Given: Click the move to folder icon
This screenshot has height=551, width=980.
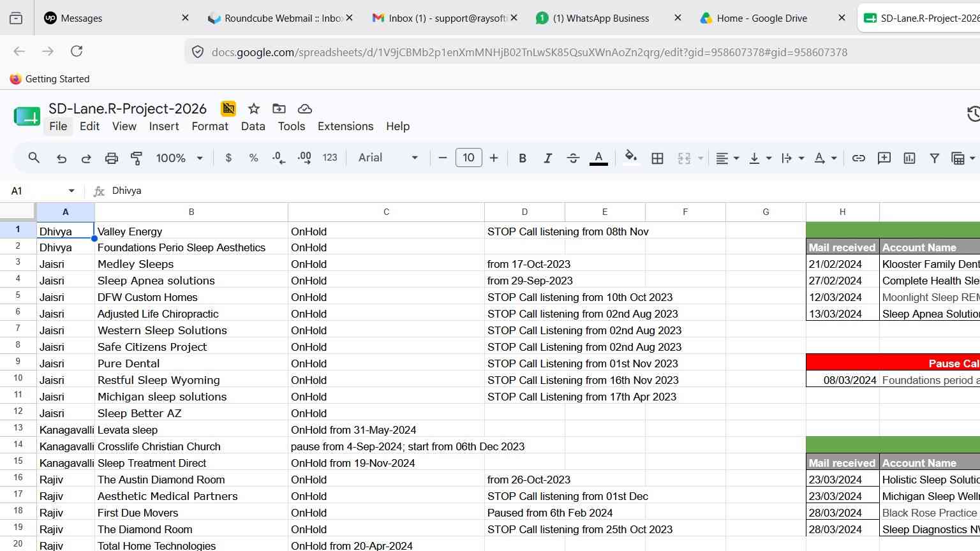Looking at the screenshot, I should pos(279,108).
